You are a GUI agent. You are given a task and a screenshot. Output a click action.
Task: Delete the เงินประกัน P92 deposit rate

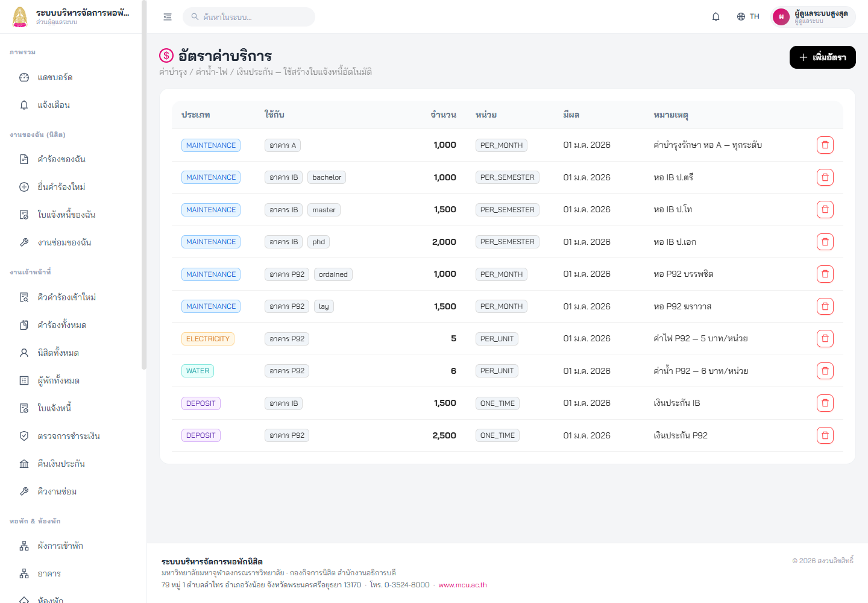point(825,435)
